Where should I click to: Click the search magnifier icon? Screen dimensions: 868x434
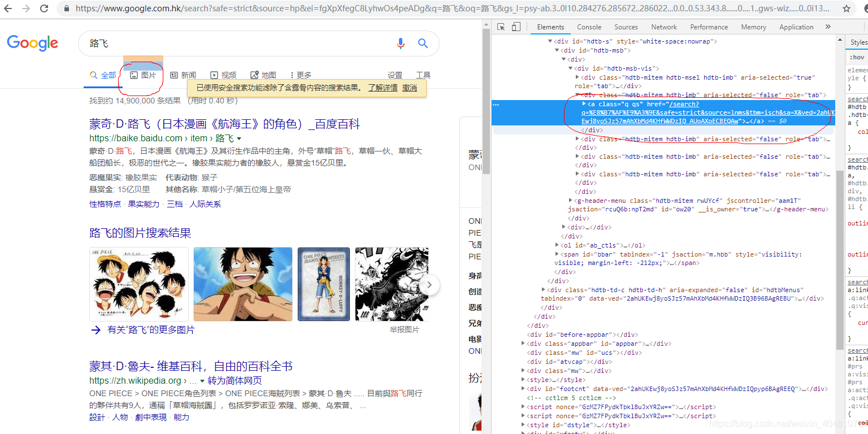423,43
